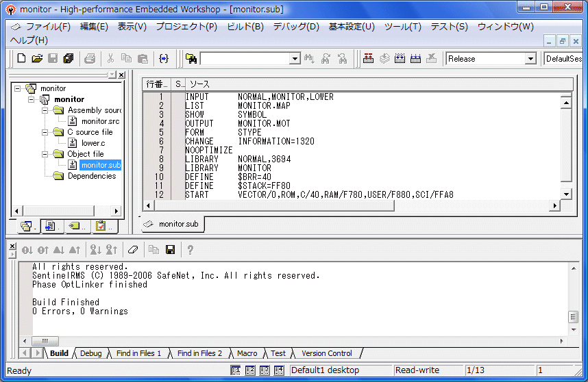Image resolution: width=588 pixels, height=382 pixels.
Task: Click the editor scroll down arrow
Action: pos(566,194)
